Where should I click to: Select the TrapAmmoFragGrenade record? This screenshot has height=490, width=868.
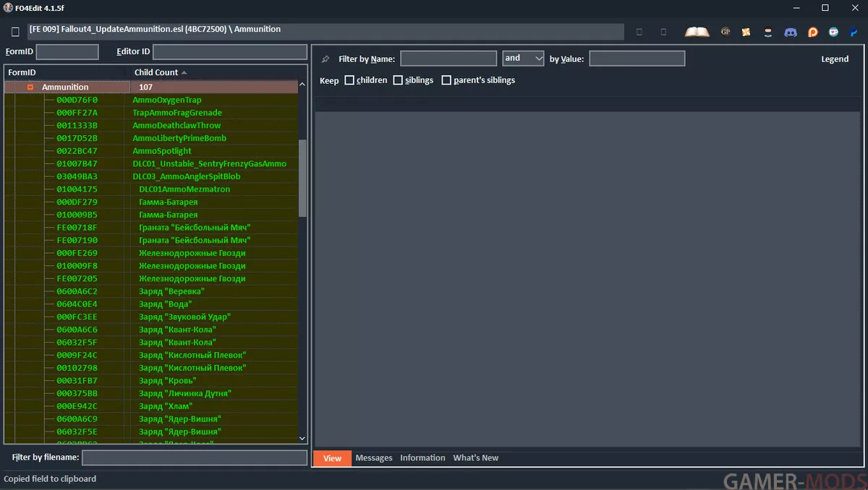pos(151,113)
